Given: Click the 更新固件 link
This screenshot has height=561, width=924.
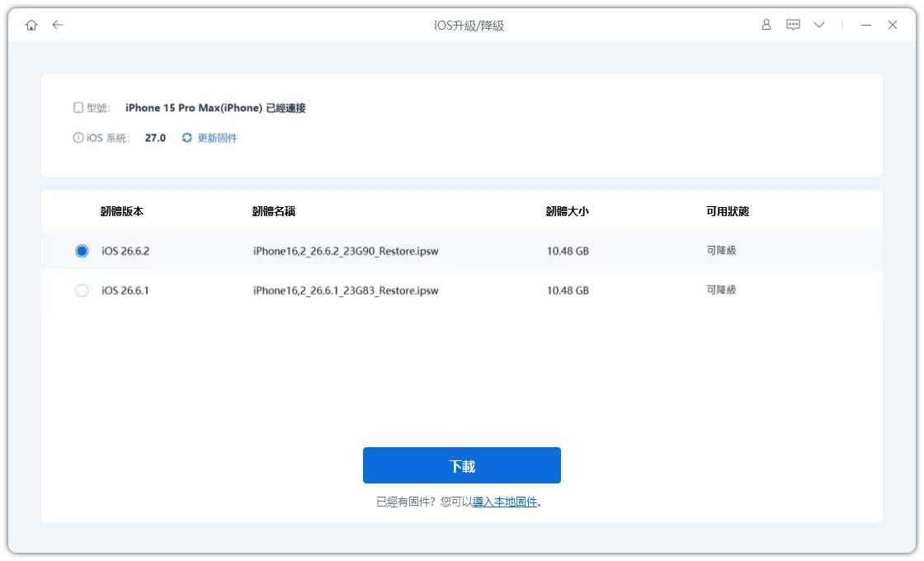Looking at the screenshot, I should tap(218, 138).
